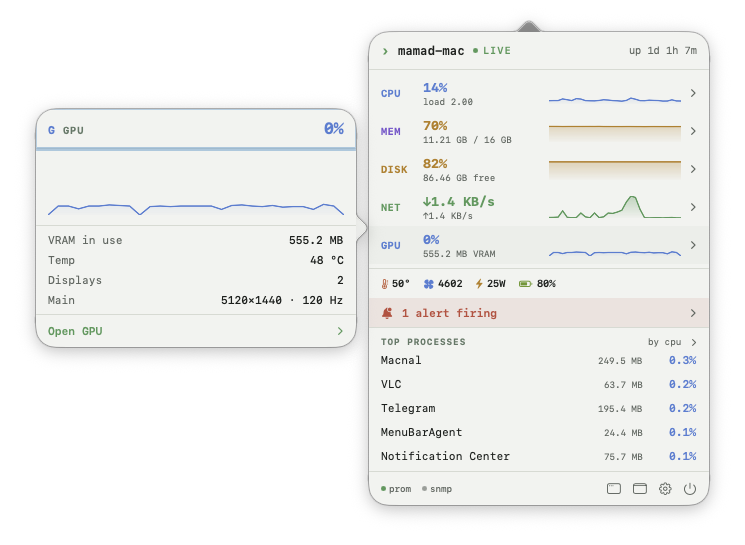745x545 pixels.
Task: Click the uptime text up 1d 1h 7m
Action: point(663,51)
